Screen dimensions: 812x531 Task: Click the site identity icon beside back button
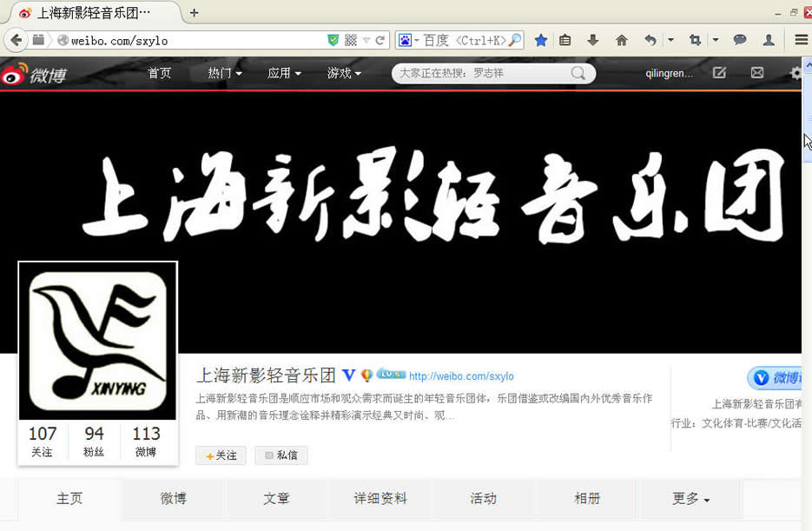pyautogui.click(x=38, y=40)
